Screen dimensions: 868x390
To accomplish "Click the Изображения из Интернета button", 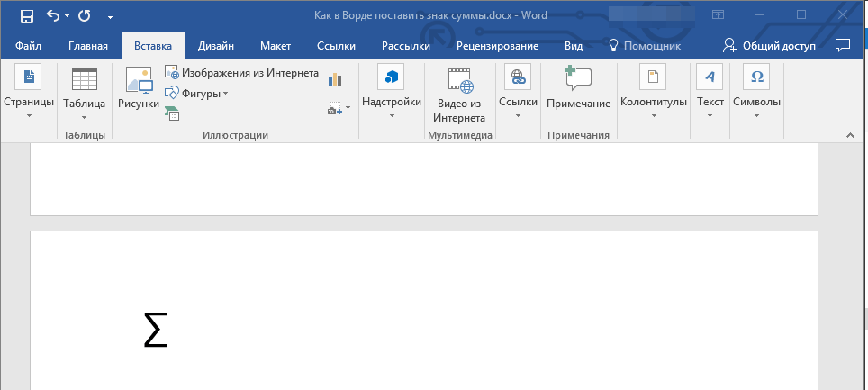I will tap(241, 73).
